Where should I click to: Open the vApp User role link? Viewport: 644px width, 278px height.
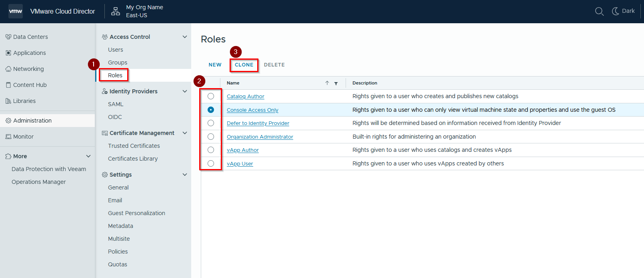(240, 164)
